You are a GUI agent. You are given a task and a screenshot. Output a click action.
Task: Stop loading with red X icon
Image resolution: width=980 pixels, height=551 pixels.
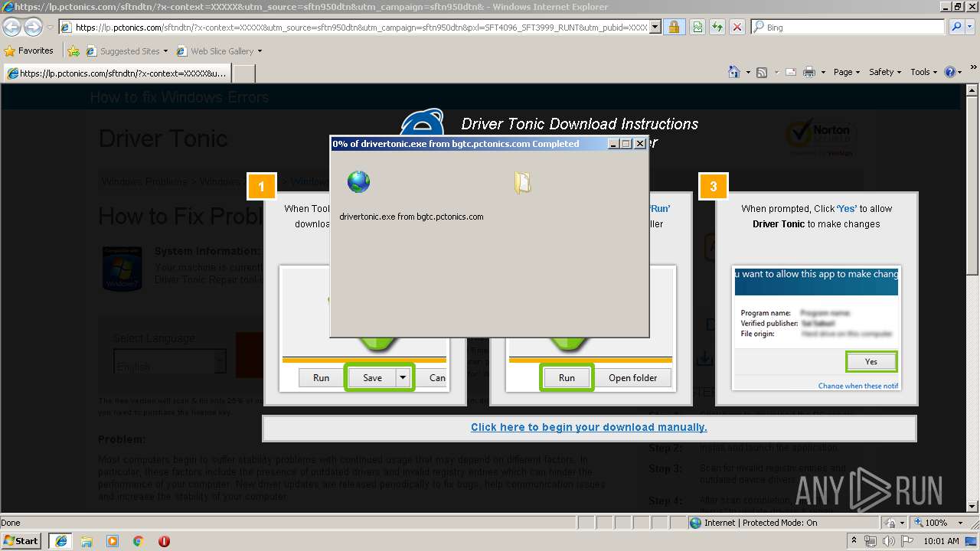737,28
